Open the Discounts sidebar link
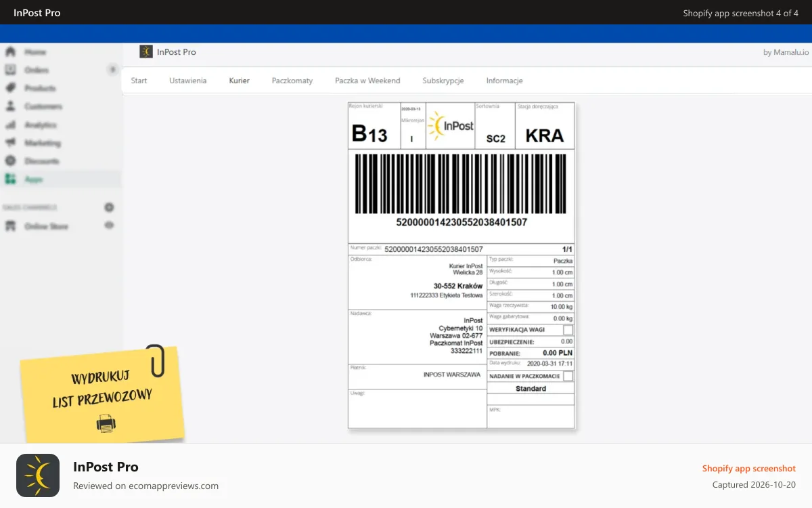 (42, 161)
